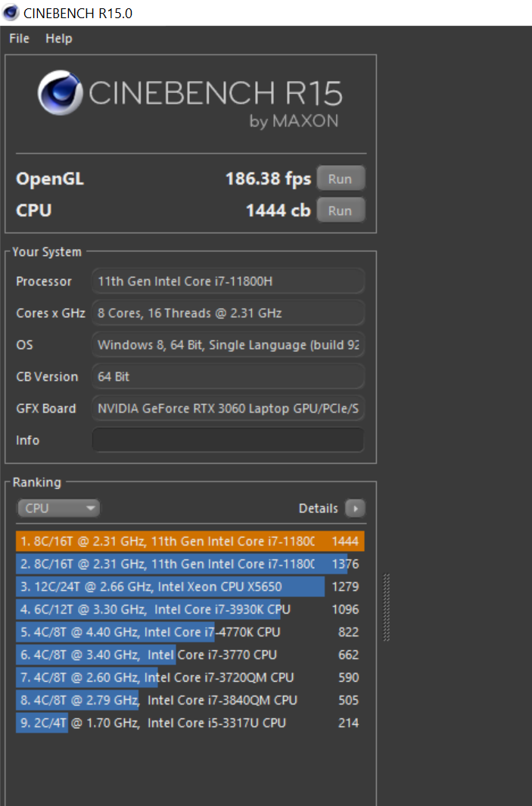This screenshot has width=532, height=806.
Task: Open the Help menu
Action: coord(58,39)
